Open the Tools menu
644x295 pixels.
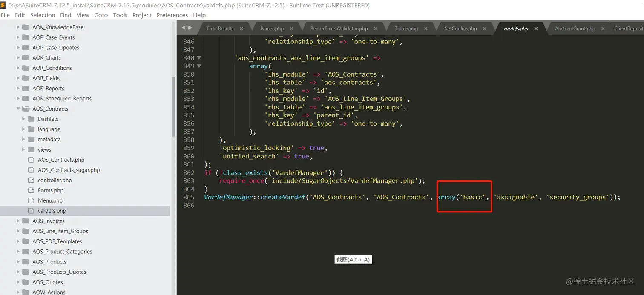coord(120,15)
